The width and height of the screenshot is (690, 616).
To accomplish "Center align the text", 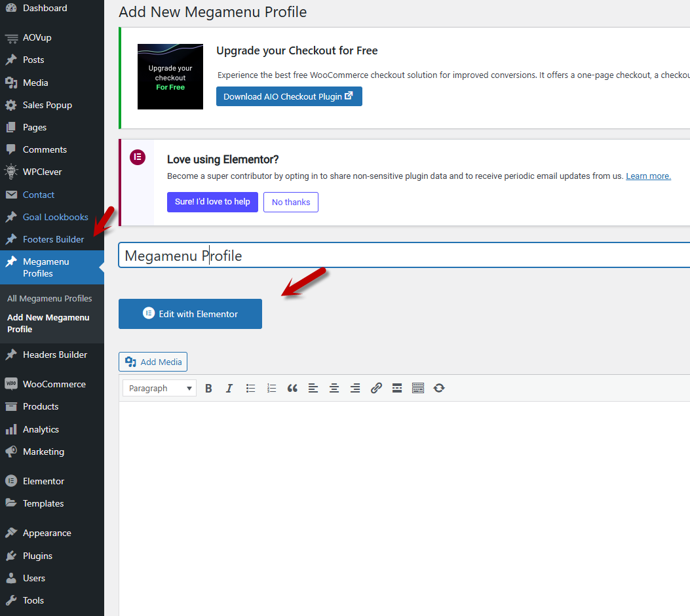I will pyautogui.click(x=334, y=389).
